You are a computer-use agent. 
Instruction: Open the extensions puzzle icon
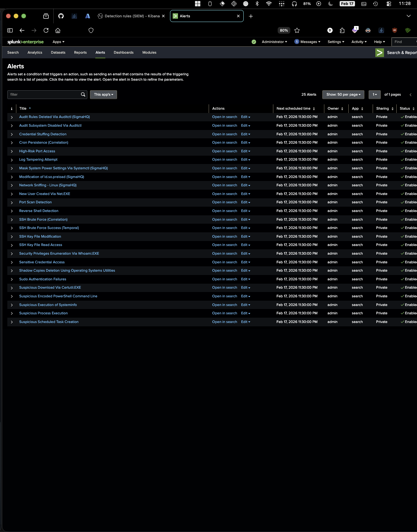342,30
